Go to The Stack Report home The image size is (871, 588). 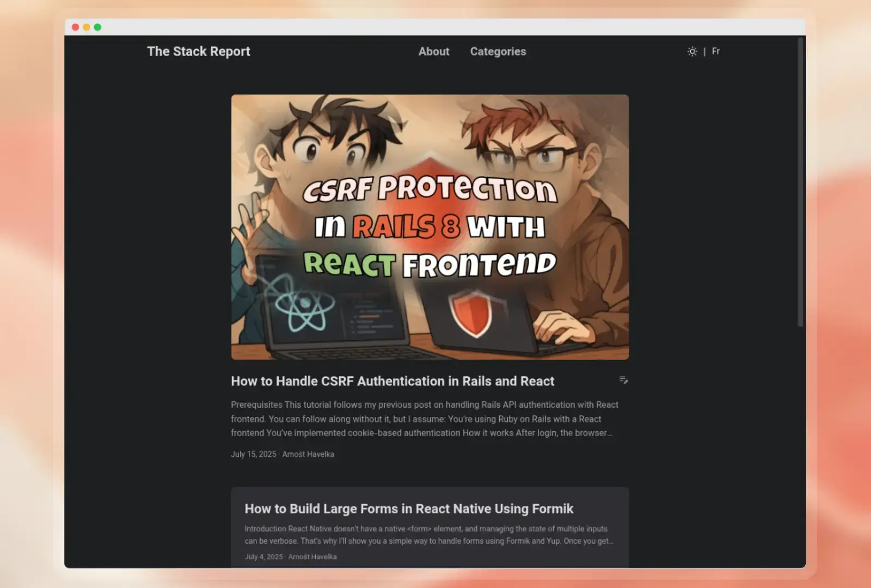198,51
